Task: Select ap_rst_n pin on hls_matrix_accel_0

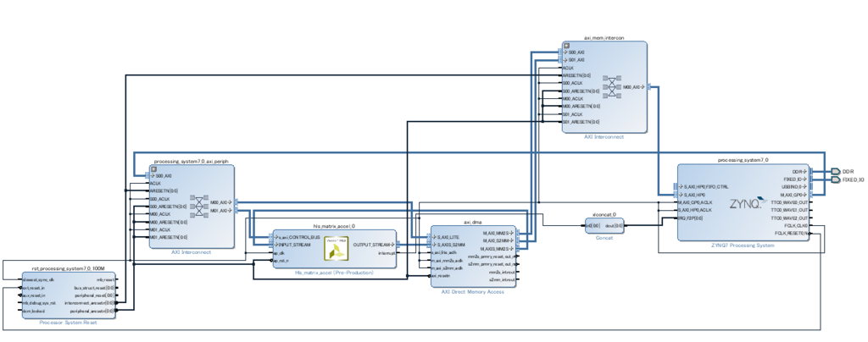Action: (x=281, y=260)
